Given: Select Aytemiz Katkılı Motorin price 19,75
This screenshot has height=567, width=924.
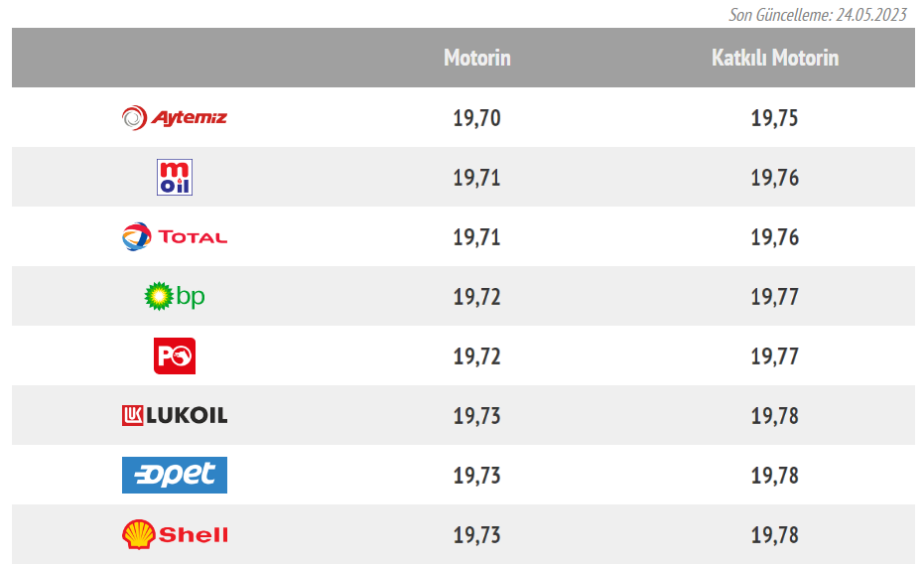Looking at the screenshot, I should (x=774, y=118).
